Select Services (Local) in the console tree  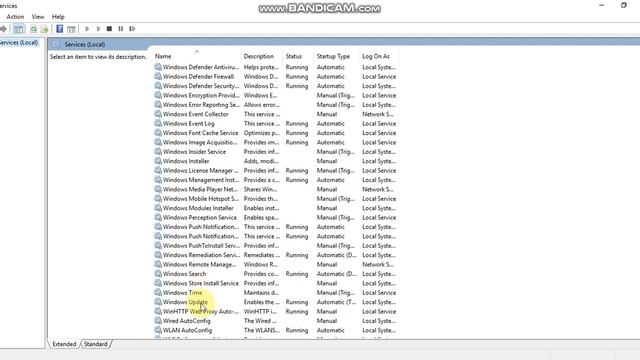click(19, 42)
